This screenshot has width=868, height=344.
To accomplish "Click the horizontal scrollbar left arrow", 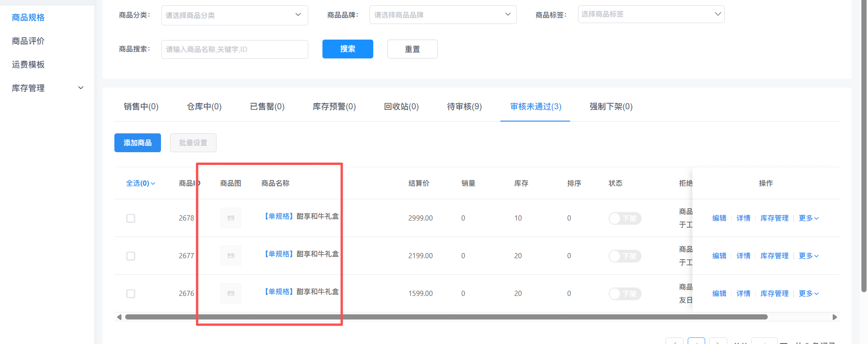I will click(x=119, y=317).
